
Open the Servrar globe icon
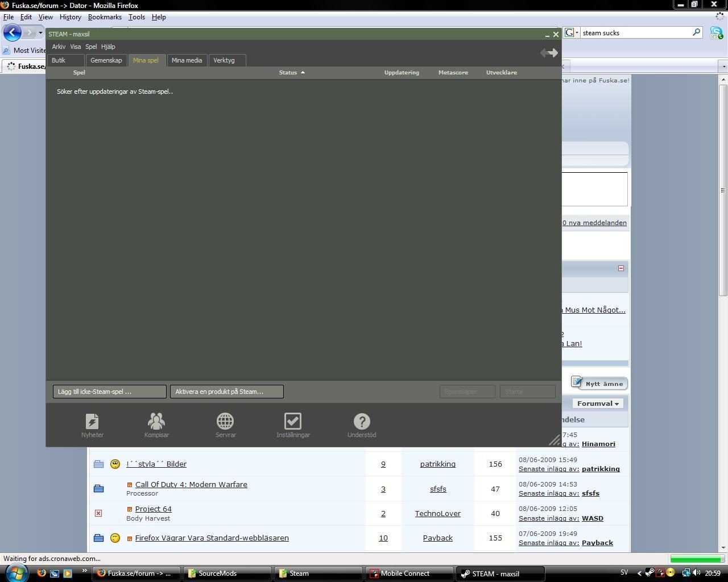point(225,425)
